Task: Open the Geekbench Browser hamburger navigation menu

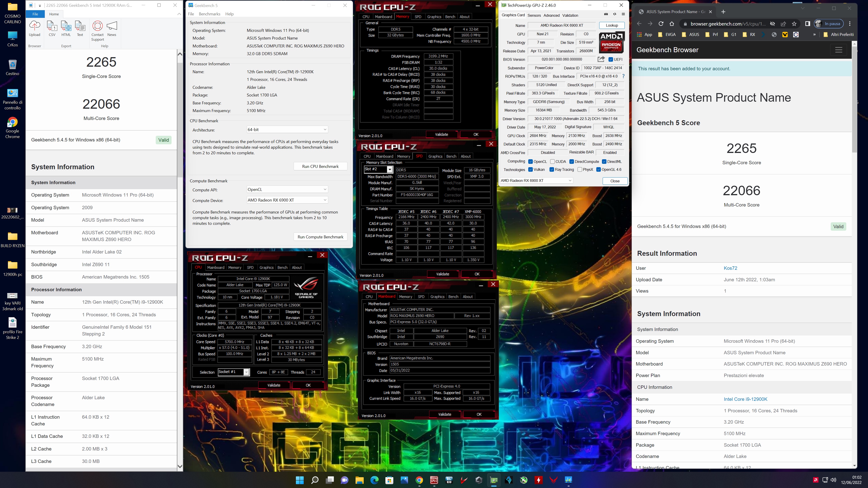Action: pos(839,50)
